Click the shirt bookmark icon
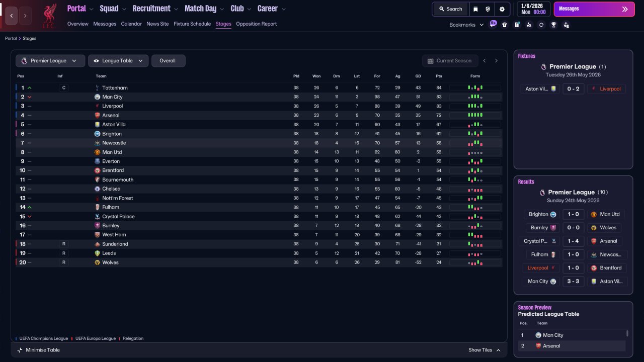The height and width of the screenshot is (362, 644). (505, 25)
